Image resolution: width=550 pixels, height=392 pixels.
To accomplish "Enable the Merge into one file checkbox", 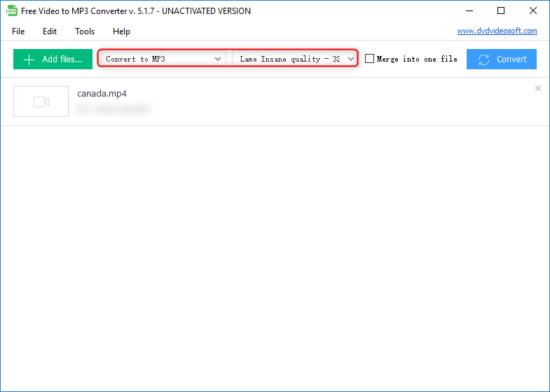I will coord(370,59).
